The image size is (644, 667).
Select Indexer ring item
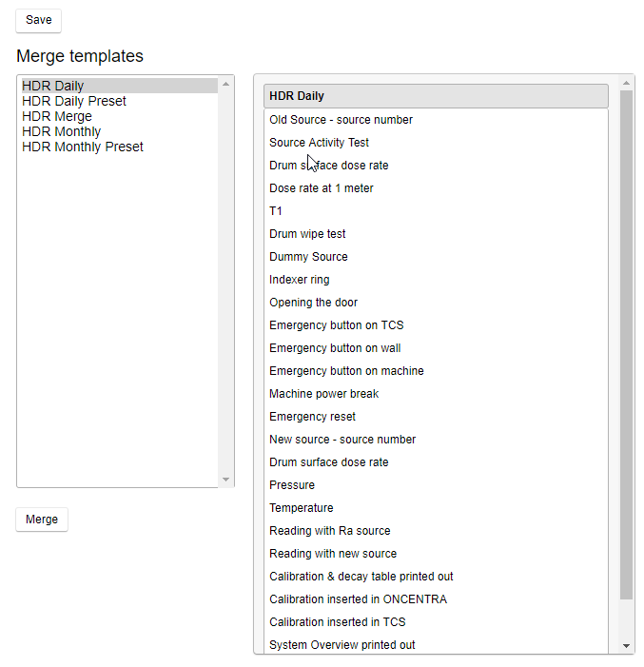pos(436,280)
